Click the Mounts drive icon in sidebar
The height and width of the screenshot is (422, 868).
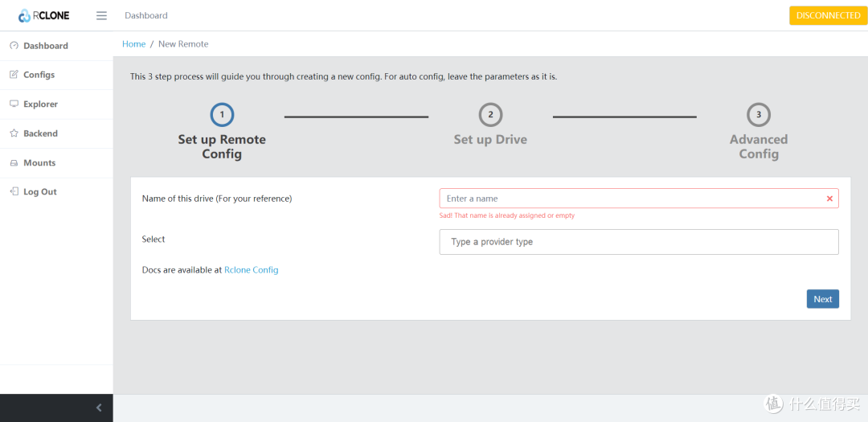[14, 163]
